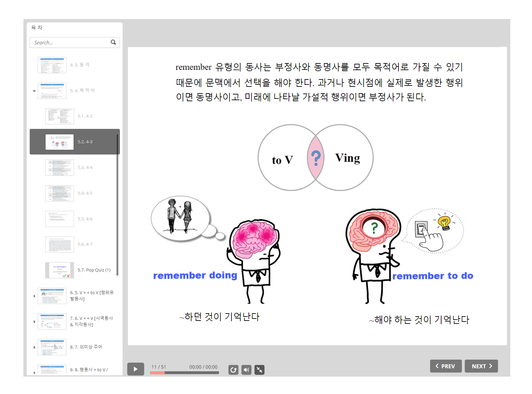532x394 pixels.
Task: Click the slide progress bar
Action: tap(184, 373)
